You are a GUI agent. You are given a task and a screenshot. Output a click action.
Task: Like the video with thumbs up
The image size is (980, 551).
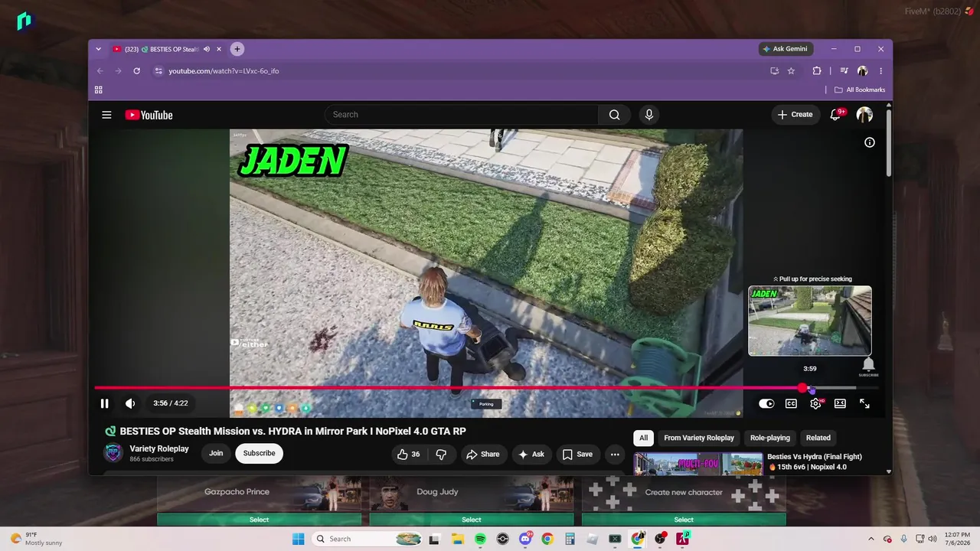(408, 454)
